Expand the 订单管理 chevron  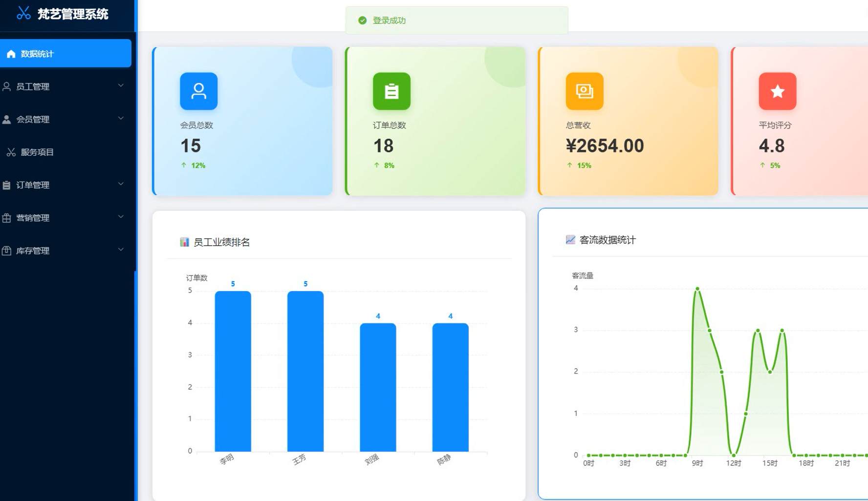click(x=121, y=184)
